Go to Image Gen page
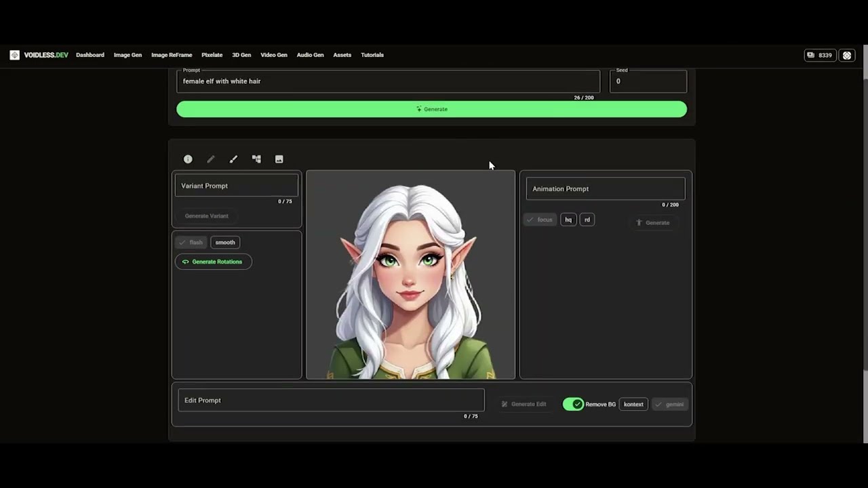Image resolution: width=868 pixels, height=488 pixels. coord(127,55)
